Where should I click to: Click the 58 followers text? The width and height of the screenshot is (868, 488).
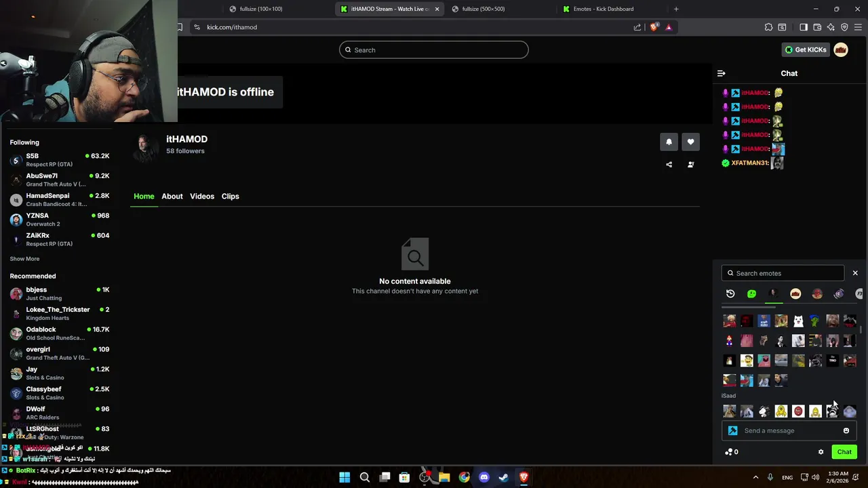coord(185,151)
